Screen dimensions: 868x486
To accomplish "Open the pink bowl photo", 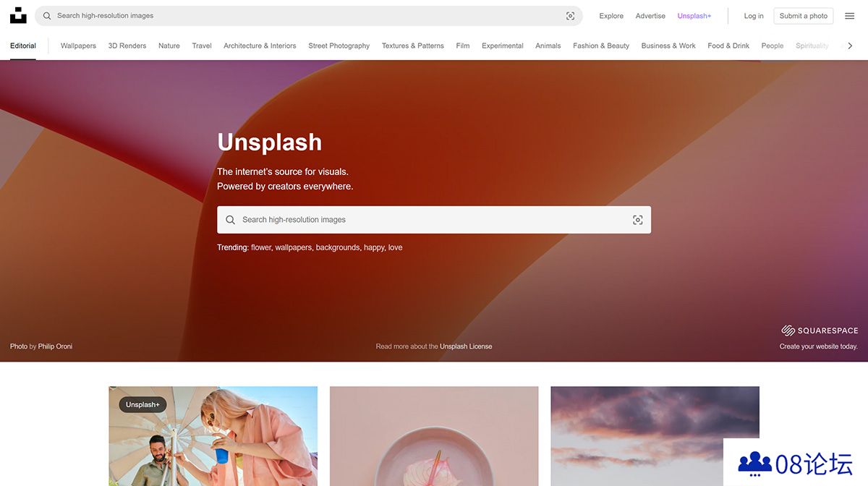I will click(434, 436).
